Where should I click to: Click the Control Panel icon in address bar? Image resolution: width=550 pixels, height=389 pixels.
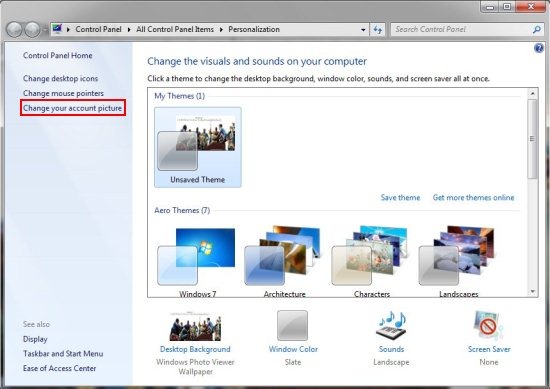pos(58,29)
